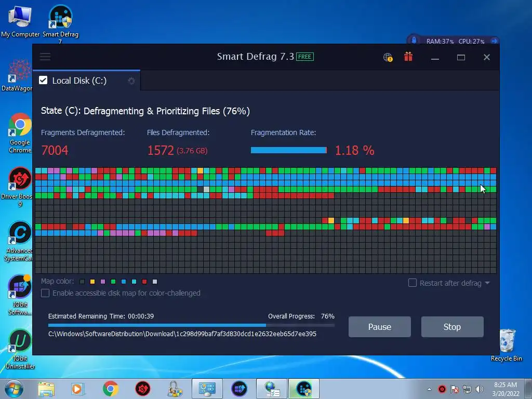Open the hamburger menu in Smart Defrag
This screenshot has width=532, height=399.
tap(45, 57)
